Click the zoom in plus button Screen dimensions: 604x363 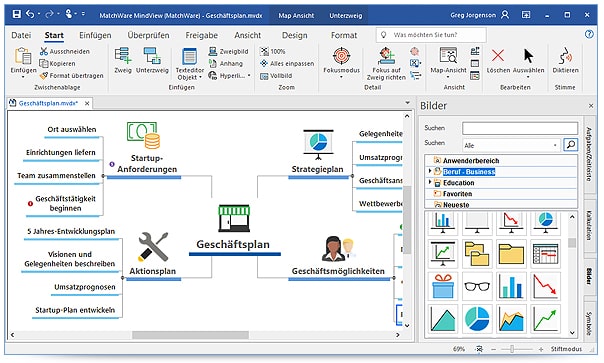tap(541, 349)
